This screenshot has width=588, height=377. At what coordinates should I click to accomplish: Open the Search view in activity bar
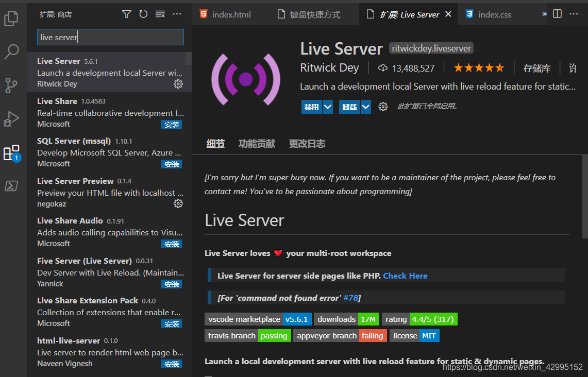coord(11,52)
